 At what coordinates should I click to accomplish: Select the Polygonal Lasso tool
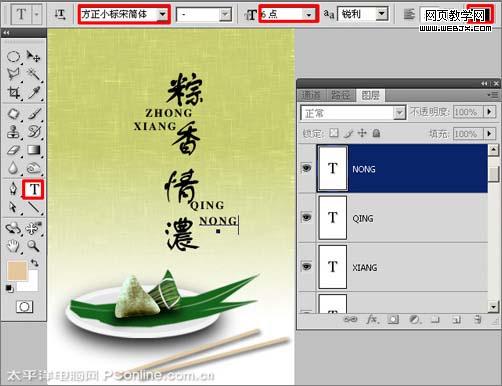pos(13,74)
